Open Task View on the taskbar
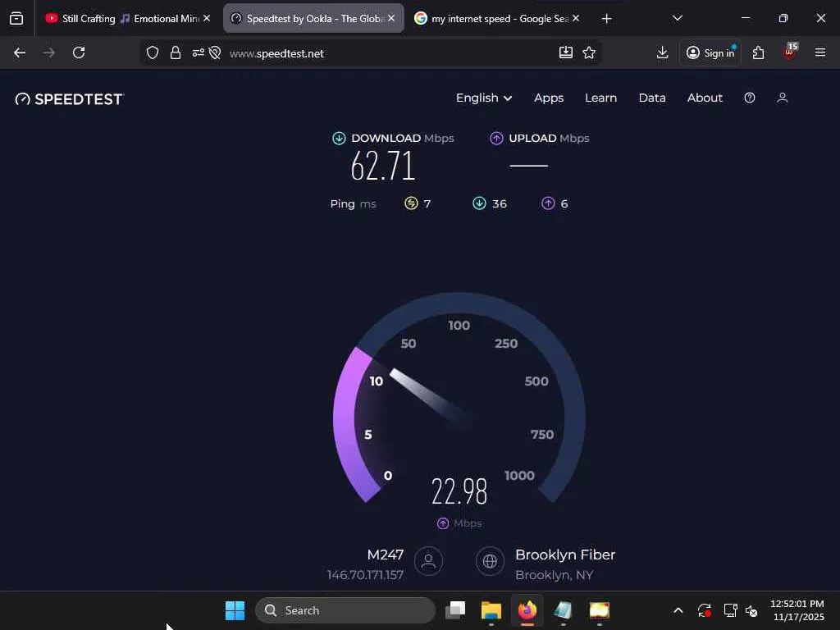The height and width of the screenshot is (630, 840). click(x=455, y=610)
